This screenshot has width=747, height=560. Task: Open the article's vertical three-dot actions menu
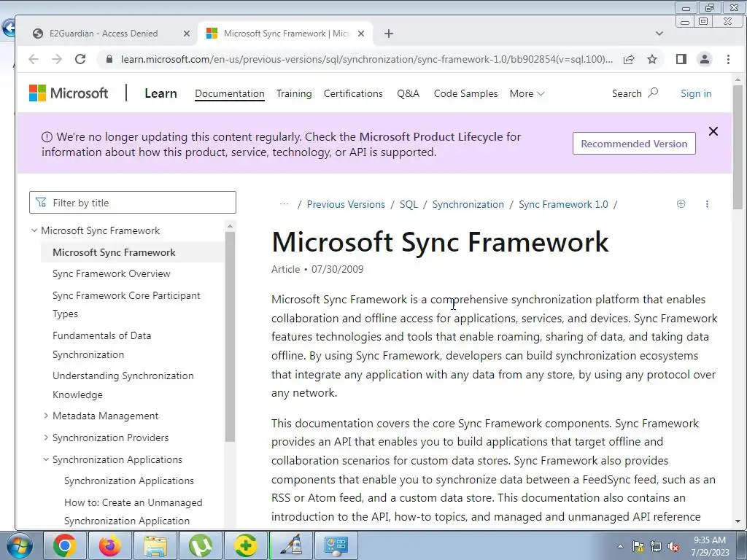pyautogui.click(x=707, y=204)
